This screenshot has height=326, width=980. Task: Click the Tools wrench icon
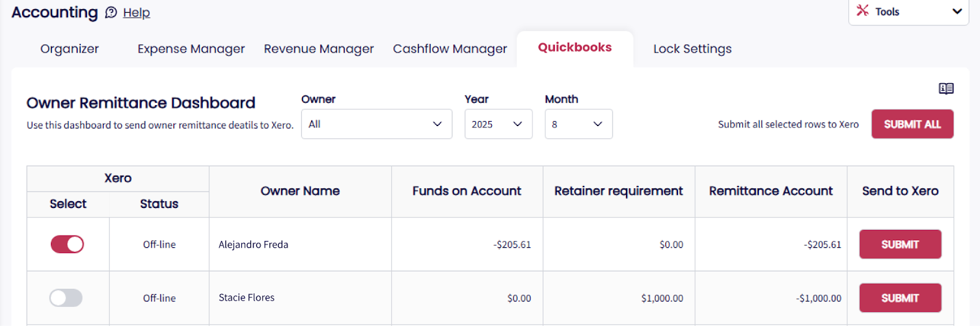(862, 10)
